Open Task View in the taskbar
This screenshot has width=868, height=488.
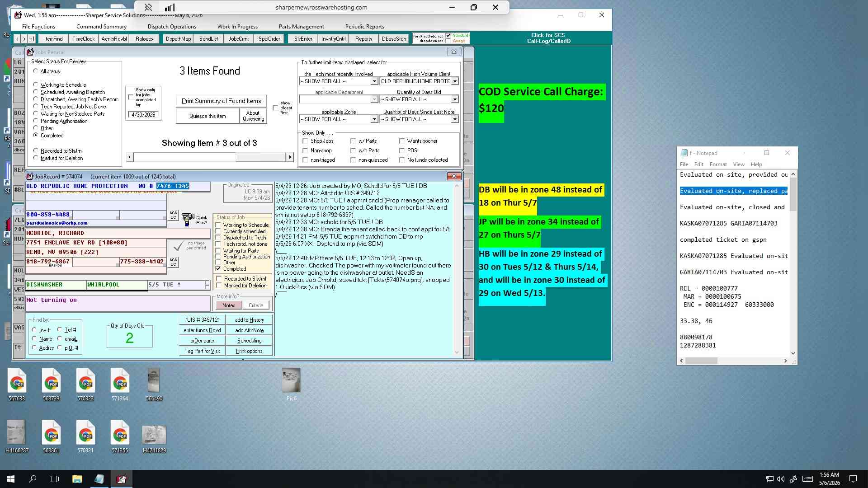(54, 479)
